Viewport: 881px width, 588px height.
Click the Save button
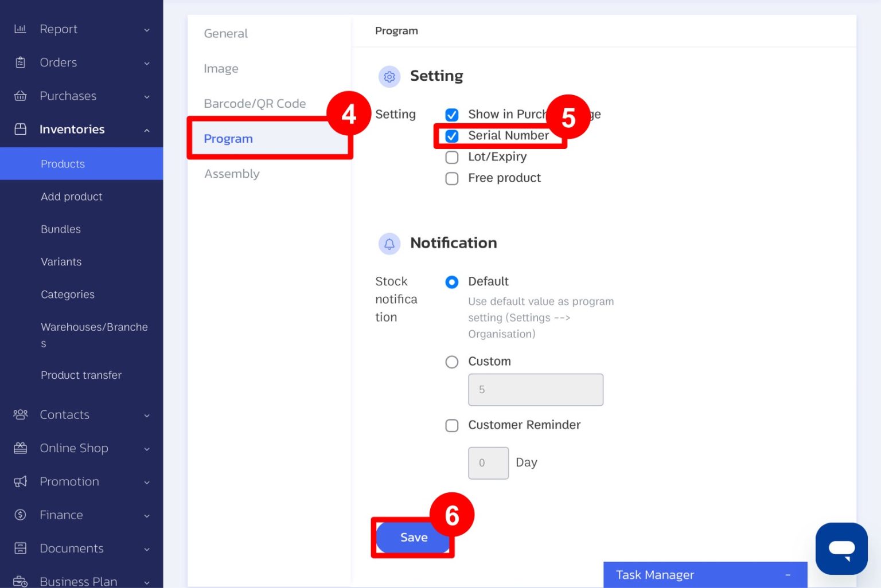point(413,538)
